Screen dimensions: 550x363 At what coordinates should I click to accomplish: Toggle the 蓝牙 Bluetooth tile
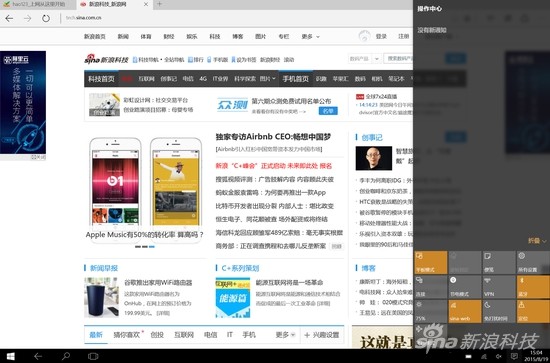coord(533,287)
